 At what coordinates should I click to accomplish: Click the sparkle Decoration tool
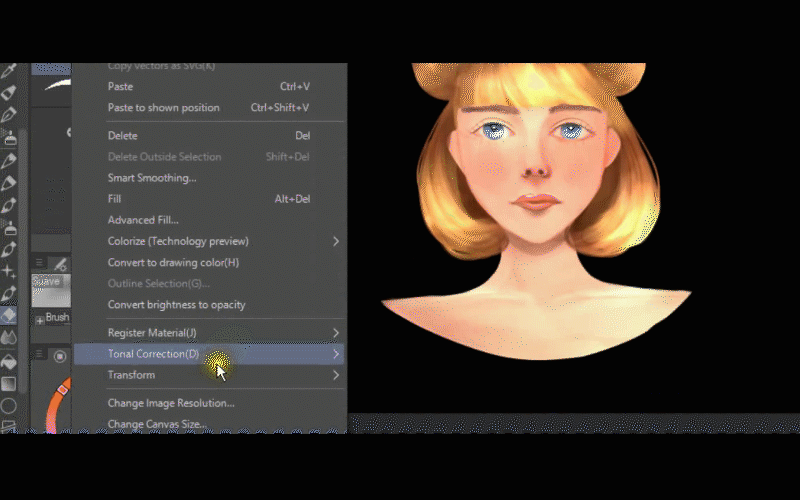pyautogui.click(x=8, y=271)
